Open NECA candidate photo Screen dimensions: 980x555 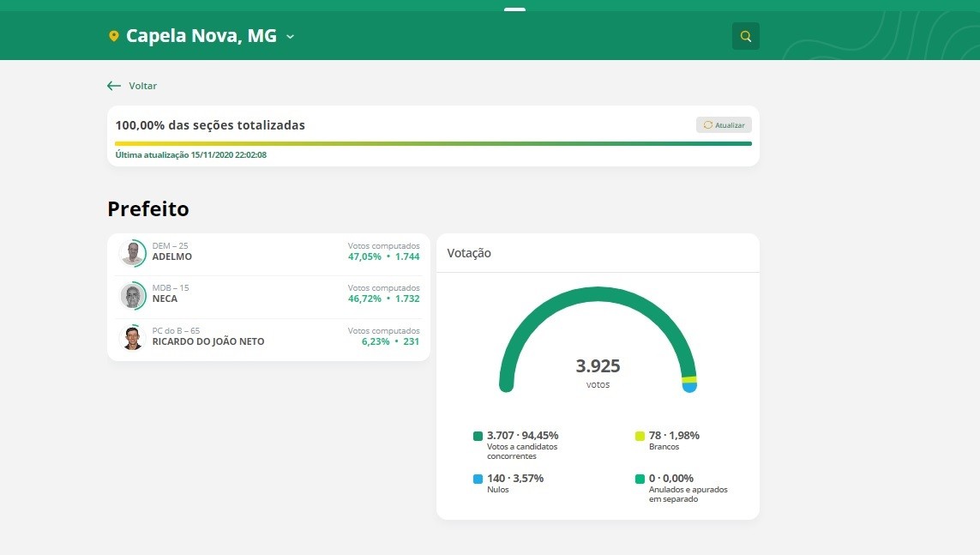pos(133,296)
